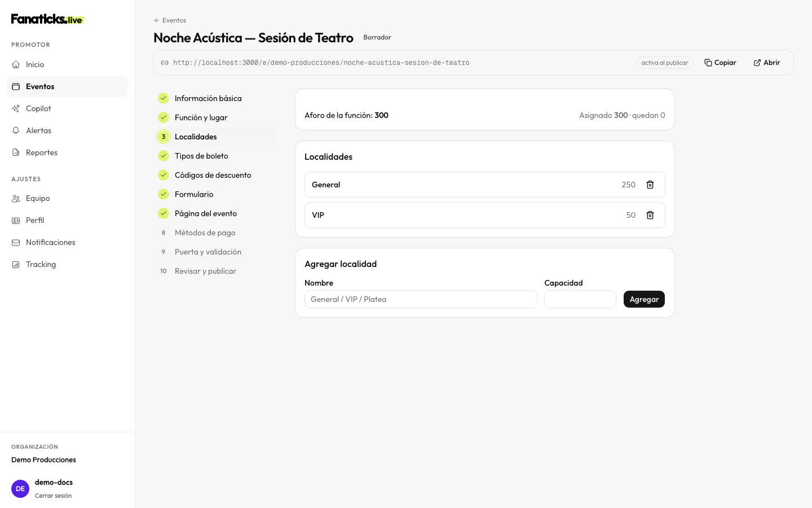Screen dimensions: 812x508
Task: Delete the VIP localidad with trash icon
Action: [x=650, y=215]
